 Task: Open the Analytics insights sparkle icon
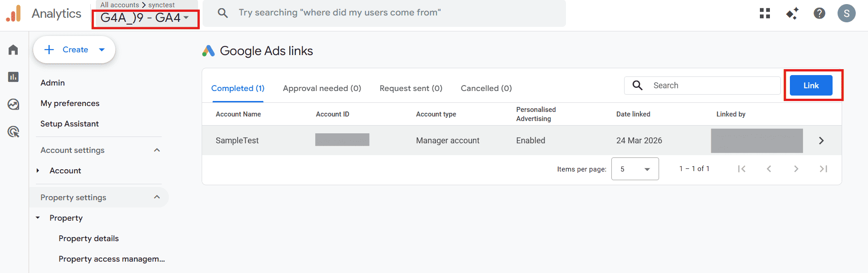coord(792,13)
